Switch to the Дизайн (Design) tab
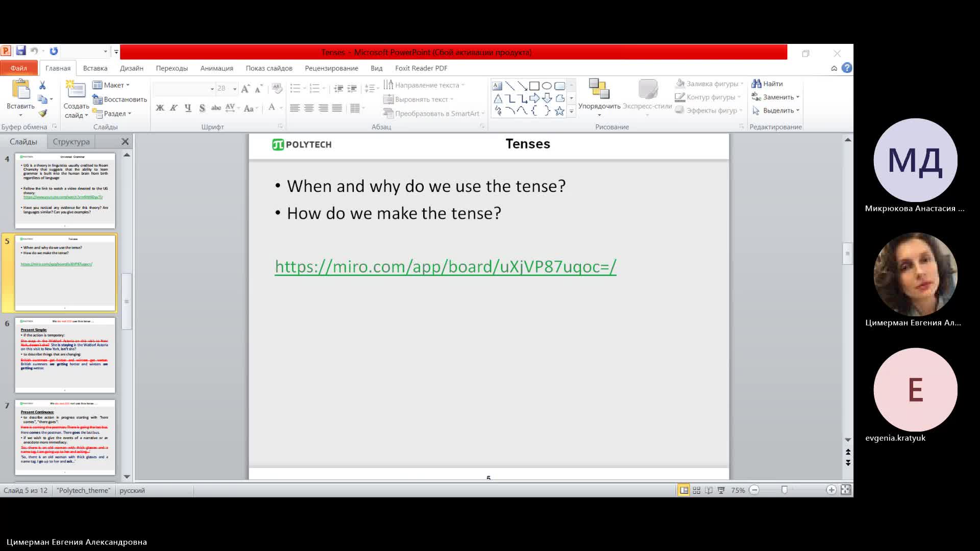 132,68
